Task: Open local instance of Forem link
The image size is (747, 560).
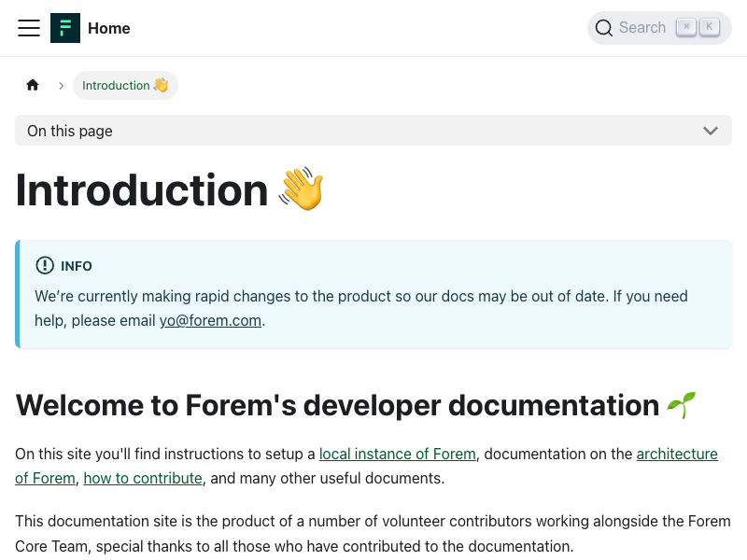Action: pyautogui.click(x=398, y=454)
